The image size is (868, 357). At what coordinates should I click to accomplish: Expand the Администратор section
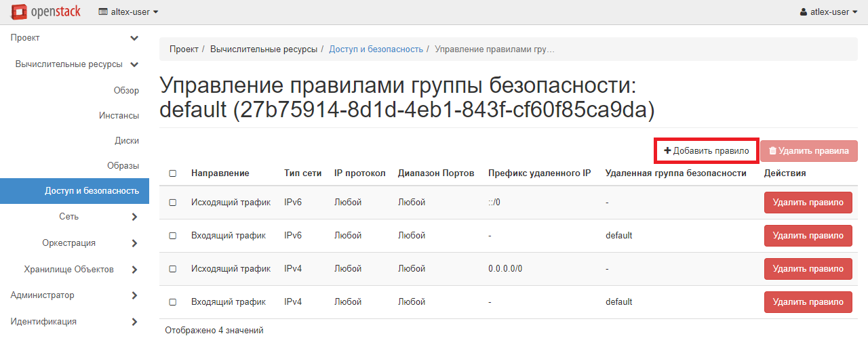coord(134,295)
